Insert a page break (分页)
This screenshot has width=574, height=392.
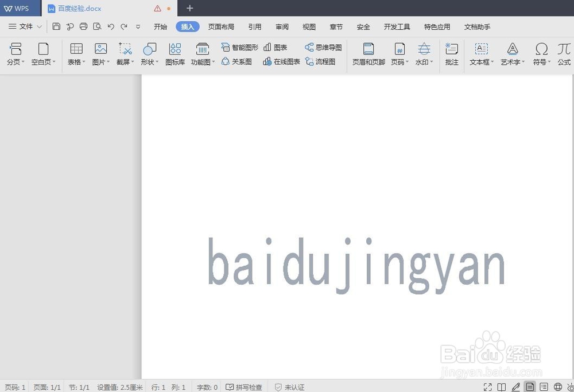coord(15,54)
